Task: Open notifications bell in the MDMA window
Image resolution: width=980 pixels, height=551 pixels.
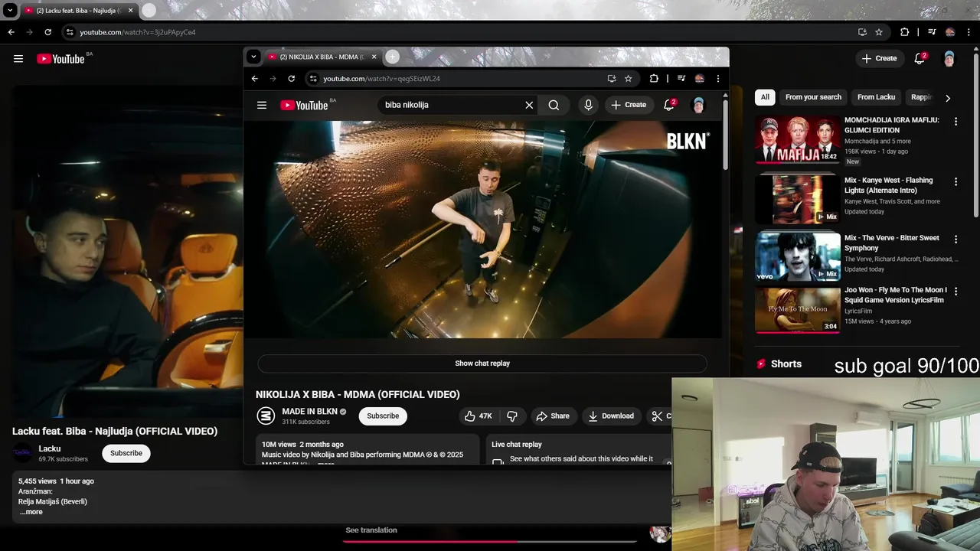Action: [x=668, y=105]
